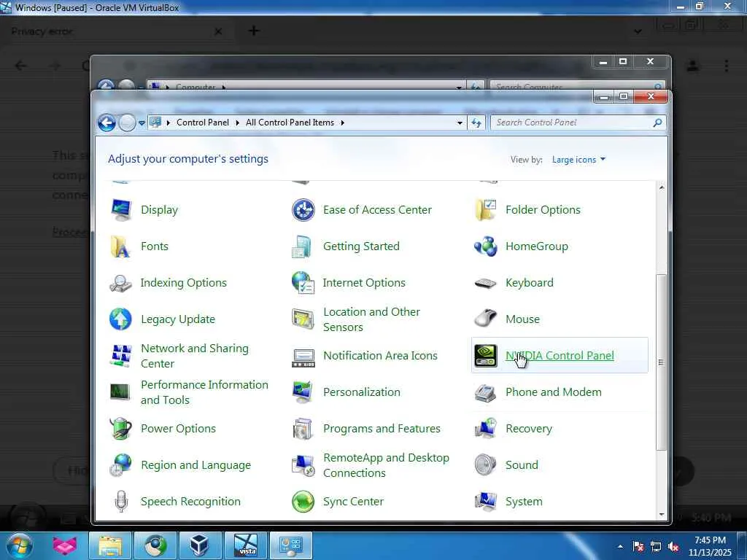Image resolution: width=747 pixels, height=560 pixels.
Task: Open the Getting Started icon
Action: pos(303,246)
